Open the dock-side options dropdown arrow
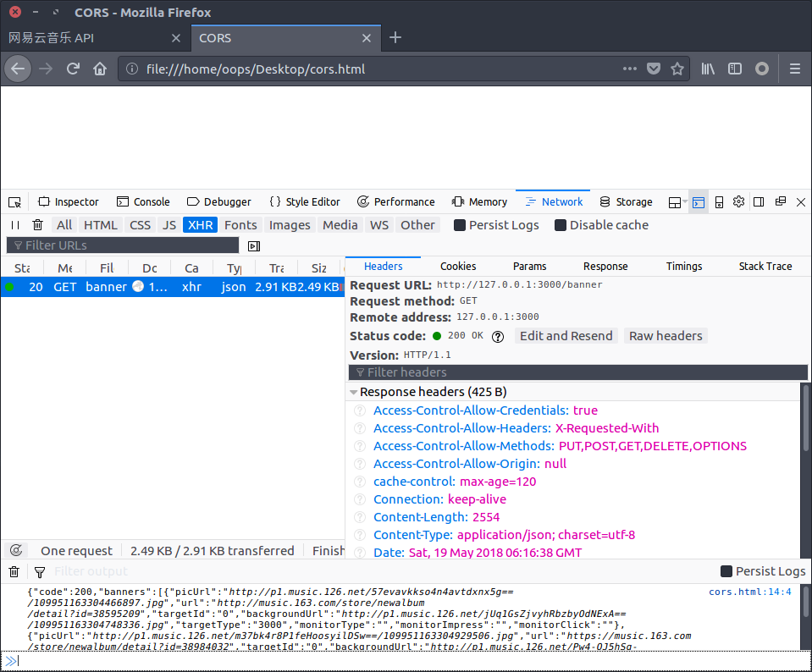The height and width of the screenshot is (672, 812). (x=685, y=202)
